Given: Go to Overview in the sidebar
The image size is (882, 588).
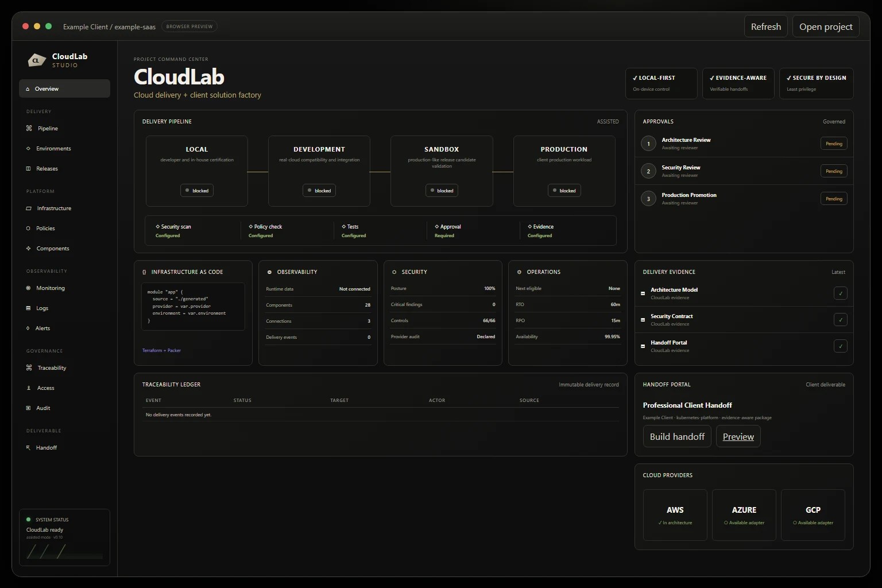Looking at the screenshot, I should pyautogui.click(x=64, y=88).
